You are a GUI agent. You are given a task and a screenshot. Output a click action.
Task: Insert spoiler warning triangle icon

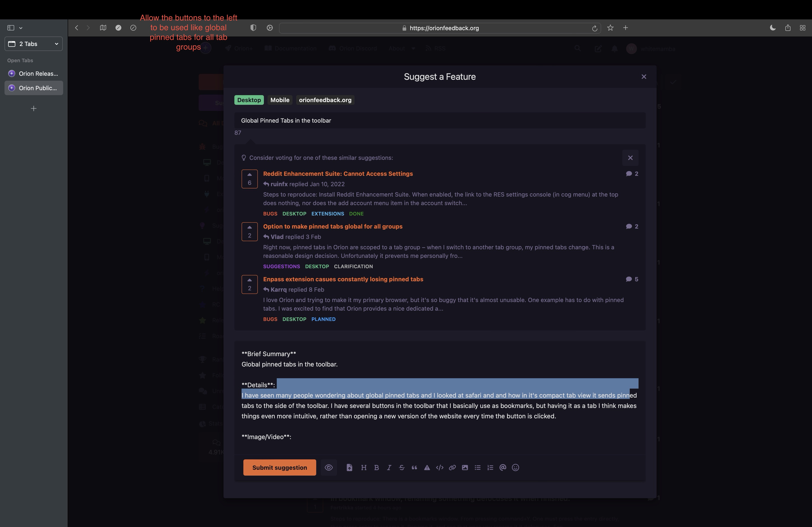427,468
